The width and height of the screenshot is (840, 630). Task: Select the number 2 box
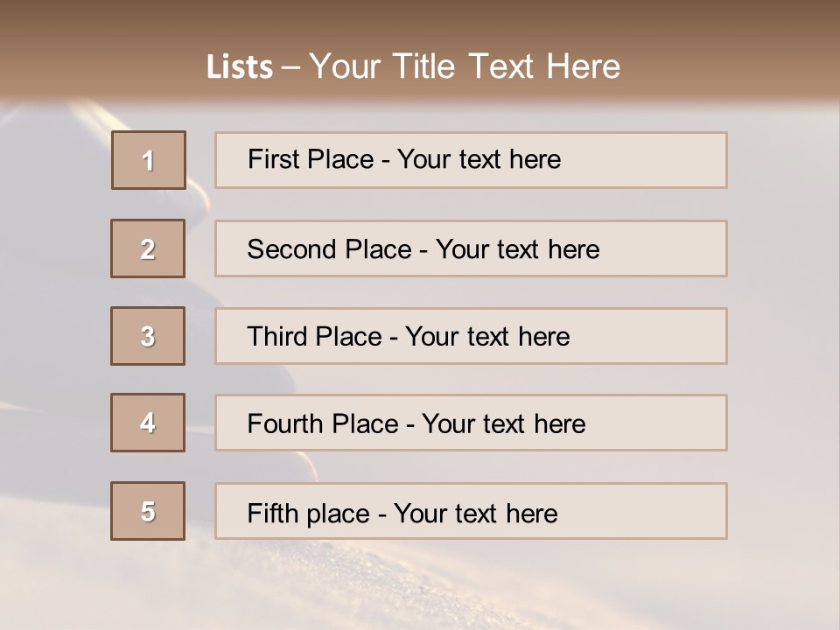[x=148, y=248]
